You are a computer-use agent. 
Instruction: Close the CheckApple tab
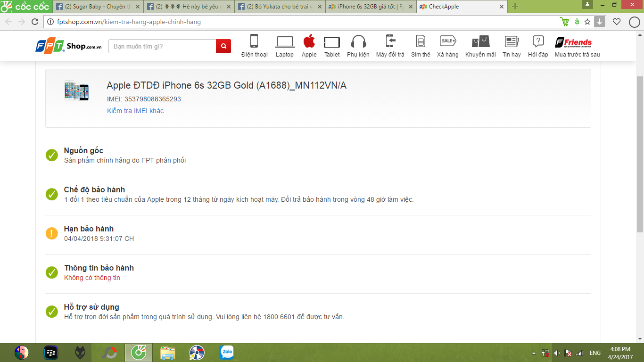(501, 7)
